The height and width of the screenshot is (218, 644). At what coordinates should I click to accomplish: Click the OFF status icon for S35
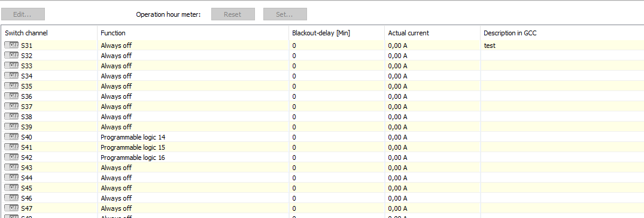(x=11, y=86)
